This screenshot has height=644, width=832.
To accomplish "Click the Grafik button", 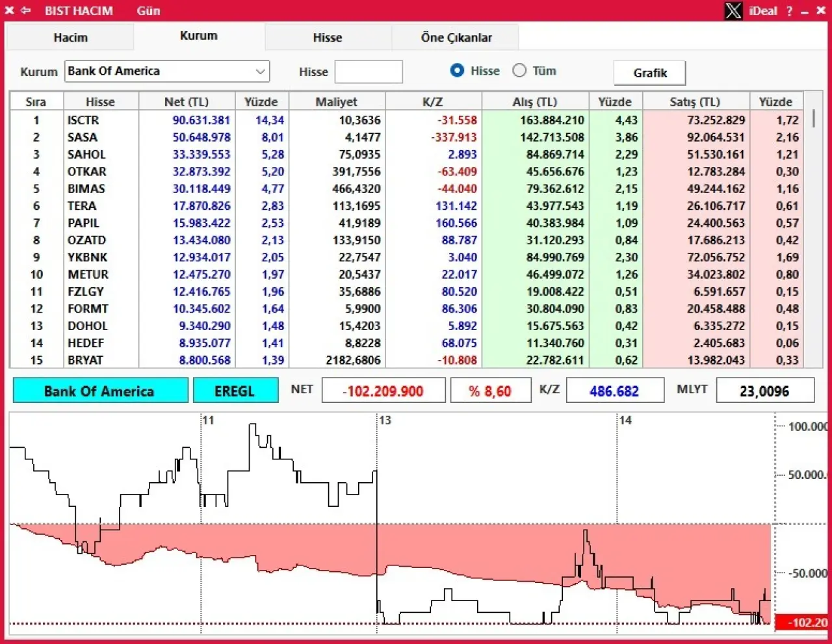I will pos(650,73).
